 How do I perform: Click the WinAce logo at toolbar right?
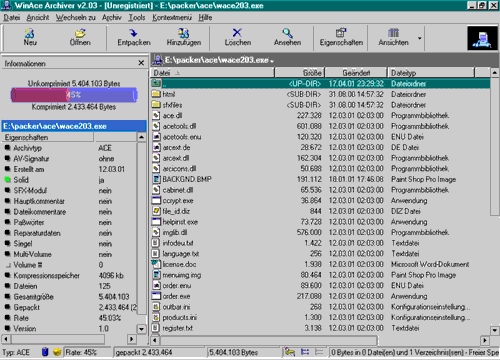click(482, 38)
